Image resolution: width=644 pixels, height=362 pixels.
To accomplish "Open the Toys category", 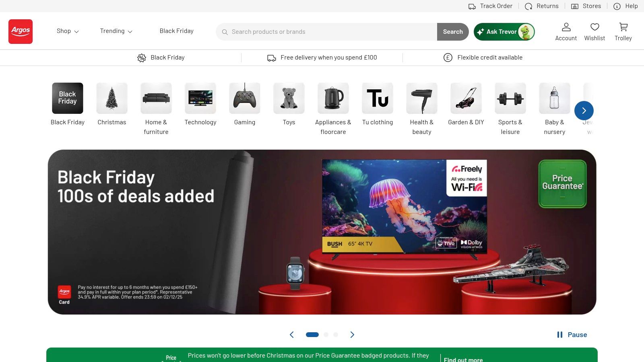I will 289,104.
